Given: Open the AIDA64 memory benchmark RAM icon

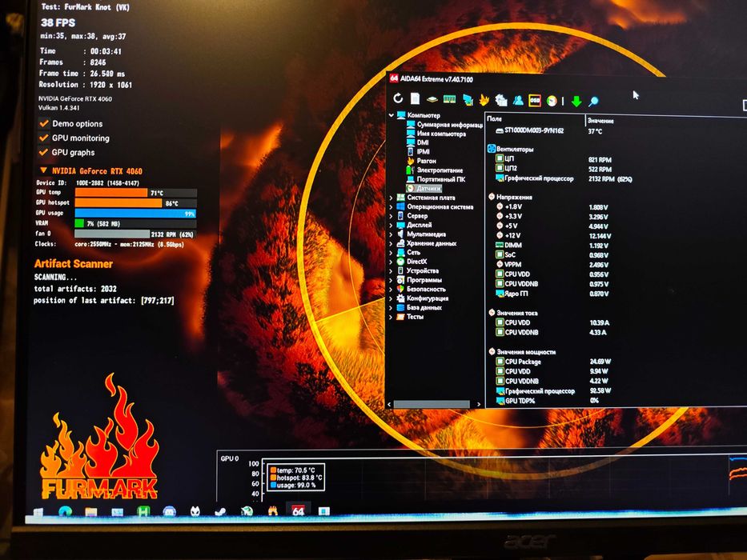Looking at the screenshot, I should pos(449,99).
